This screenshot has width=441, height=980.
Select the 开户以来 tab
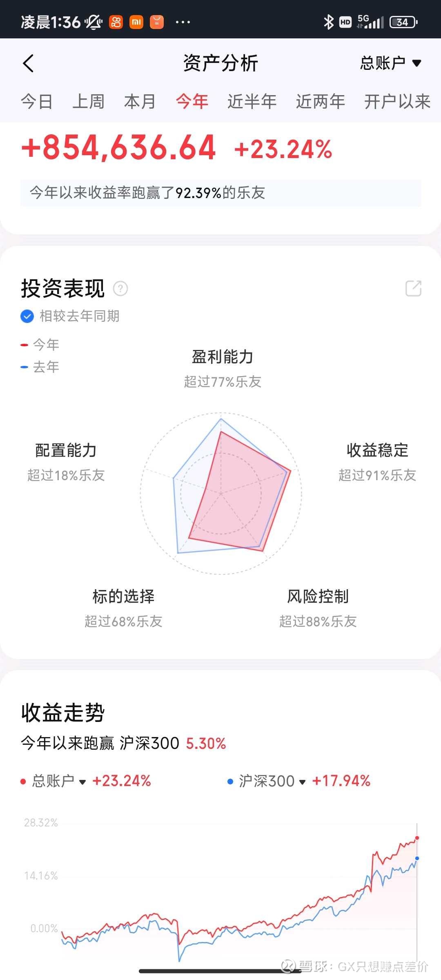[397, 101]
